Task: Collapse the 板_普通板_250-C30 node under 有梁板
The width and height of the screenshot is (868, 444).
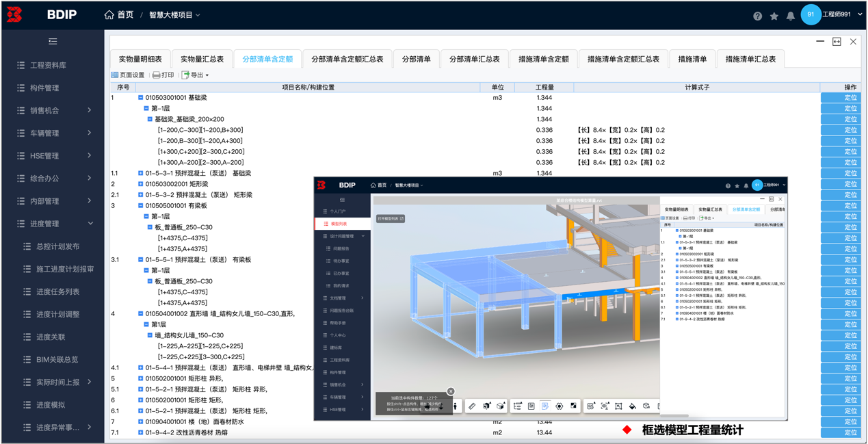Action: pos(150,227)
